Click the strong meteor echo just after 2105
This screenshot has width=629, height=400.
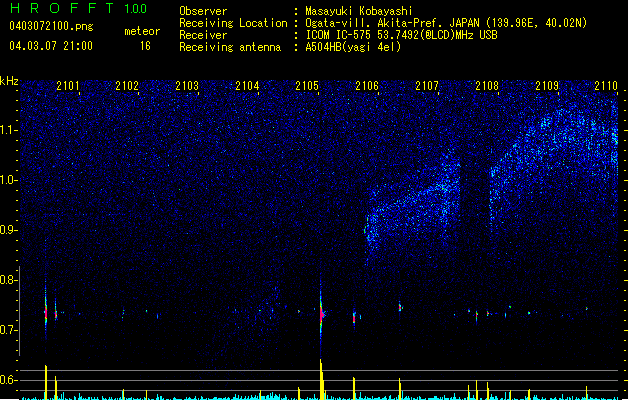coord(321,315)
